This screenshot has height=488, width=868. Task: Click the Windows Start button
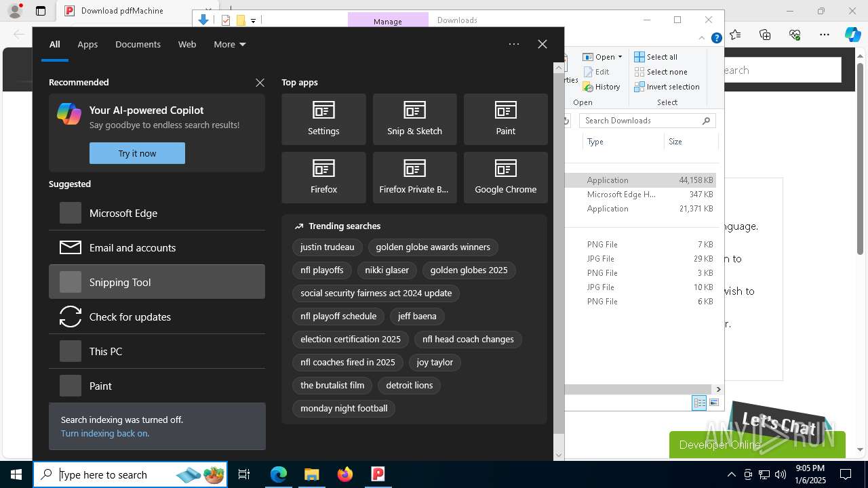[x=16, y=474]
